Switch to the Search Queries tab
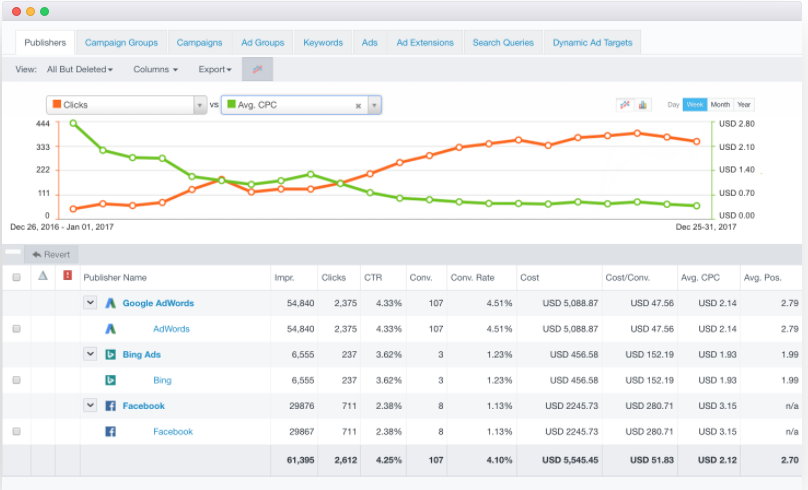 [x=503, y=42]
